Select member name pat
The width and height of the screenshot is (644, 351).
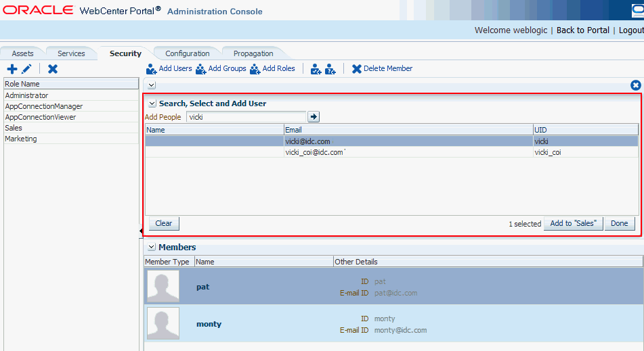(x=203, y=287)
